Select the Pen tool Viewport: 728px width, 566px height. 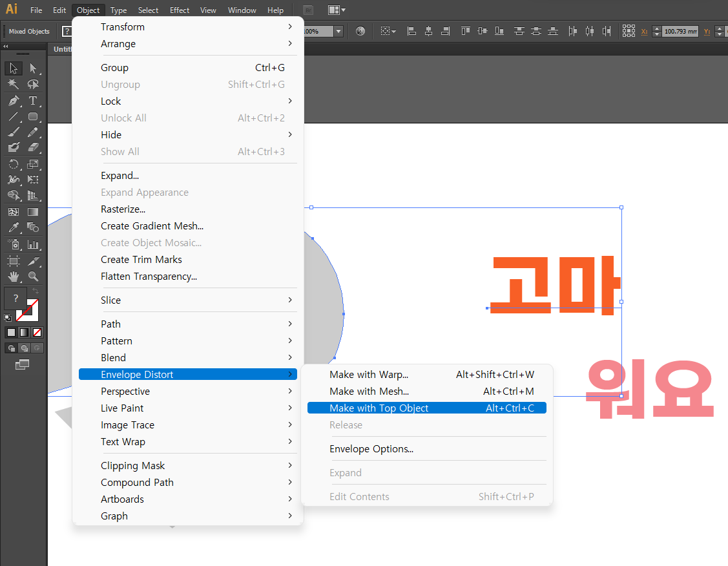pyautogui.click(x=14, y=100)
